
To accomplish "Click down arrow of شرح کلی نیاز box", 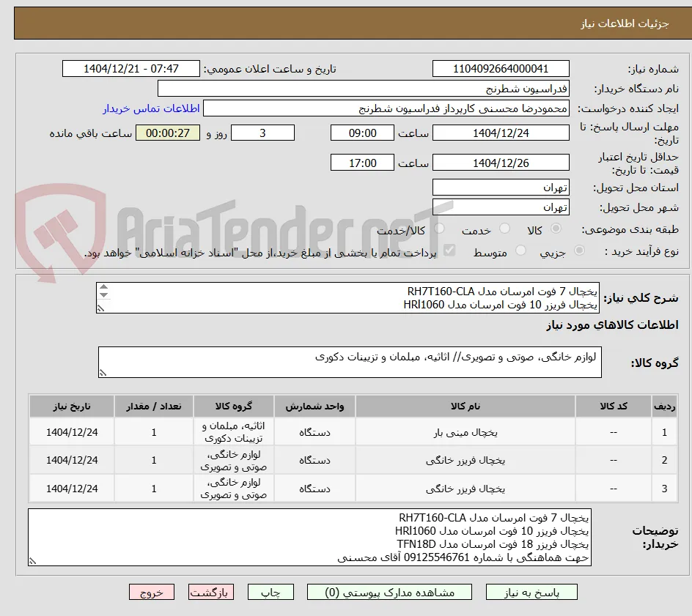I will [103, 294].
